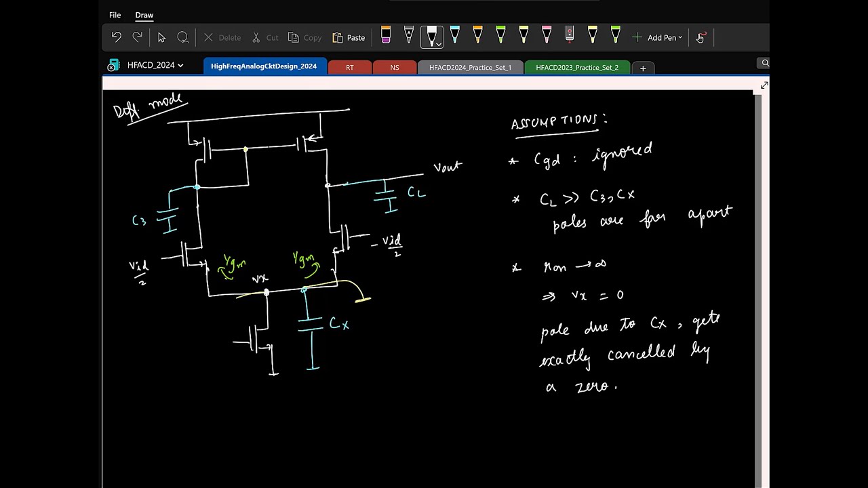Click the notebook icon beside HFACD_2024
868x488 pixels.
113,66
